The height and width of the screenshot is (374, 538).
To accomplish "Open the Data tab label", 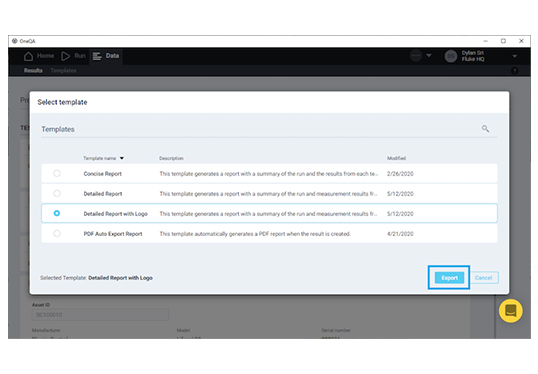I will pyautogui.click(x=112, y=56).
